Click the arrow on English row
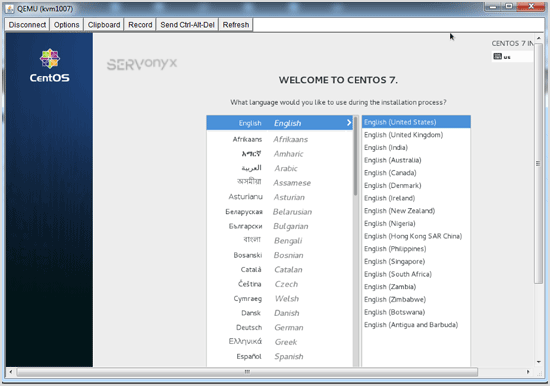 pyautogui.click(x=349, y=122)
